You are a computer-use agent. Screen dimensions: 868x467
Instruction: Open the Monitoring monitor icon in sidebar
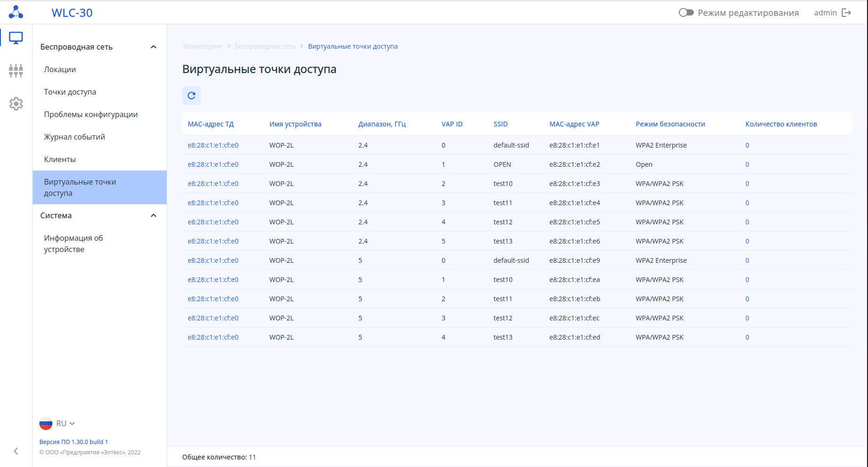pos(16,38)
